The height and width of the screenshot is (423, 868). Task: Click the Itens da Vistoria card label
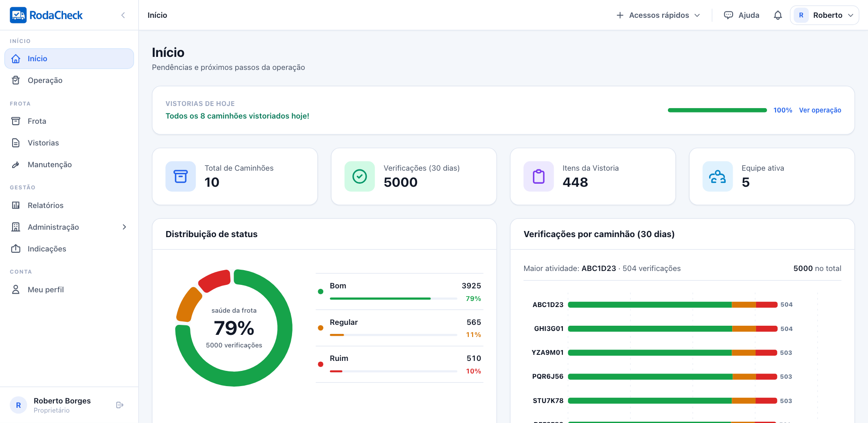[591, 168]
